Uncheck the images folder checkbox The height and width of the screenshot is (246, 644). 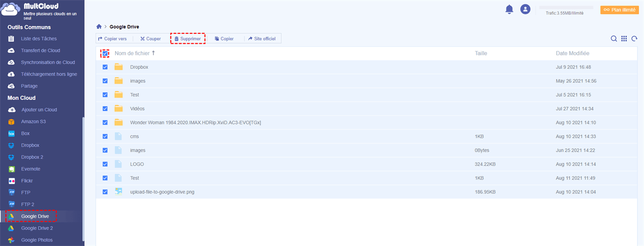(x=105, y=81)
